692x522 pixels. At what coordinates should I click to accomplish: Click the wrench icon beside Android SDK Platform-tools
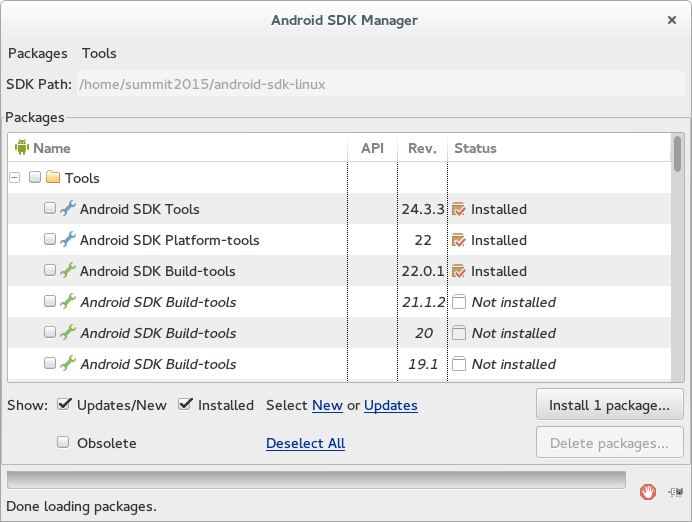[x=68, y=239]
